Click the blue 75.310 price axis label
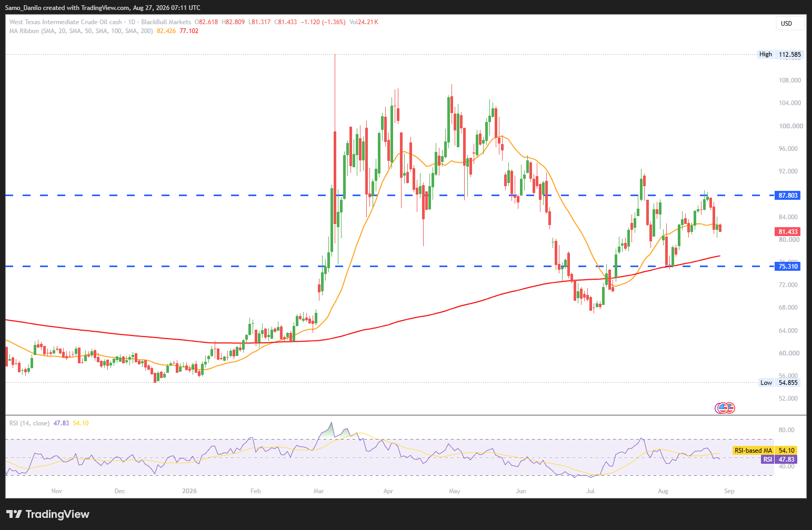 point(788,267)
